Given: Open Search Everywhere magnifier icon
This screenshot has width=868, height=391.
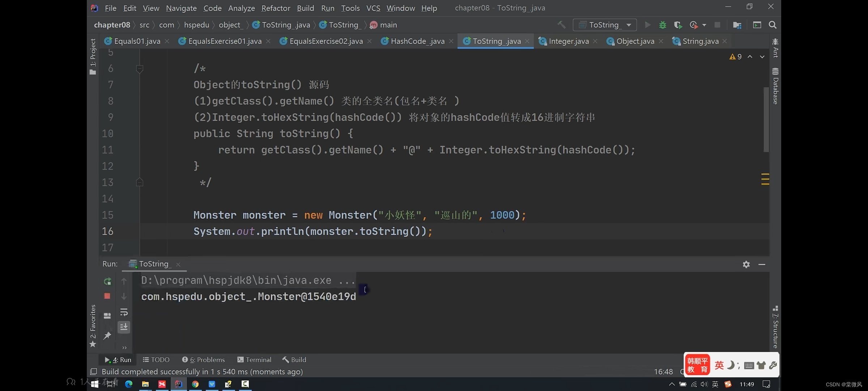Looking at the screenshot, I should coord(773,25).
